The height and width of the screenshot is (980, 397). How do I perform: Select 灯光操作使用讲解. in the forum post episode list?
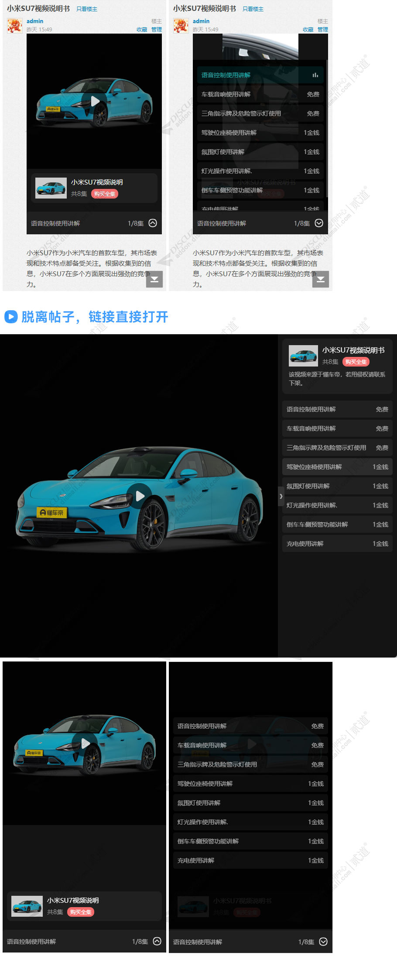(260, 171)
